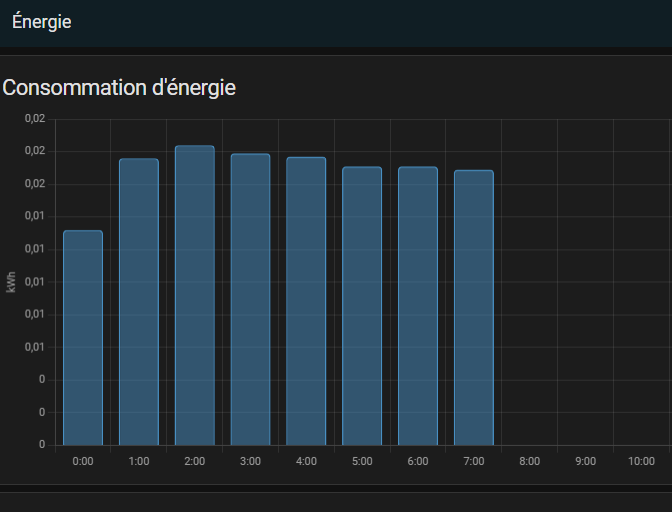Click the 10:00 x-axis label
The width and height of the screenshot is (672, 512).
[642, 461]
